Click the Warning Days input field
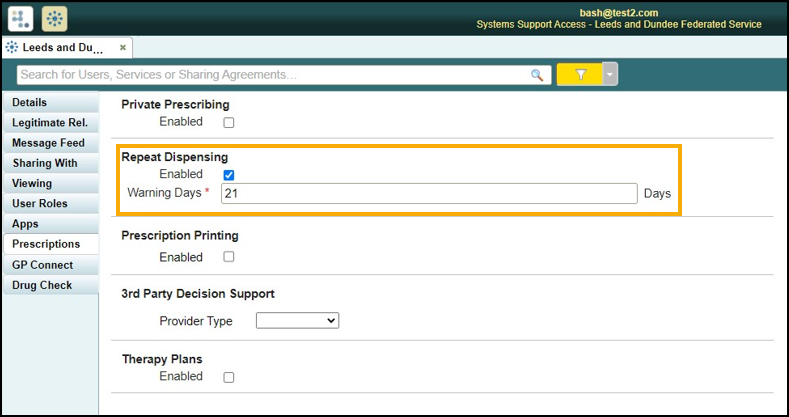789x417 pixels. (x=428, y=194)
